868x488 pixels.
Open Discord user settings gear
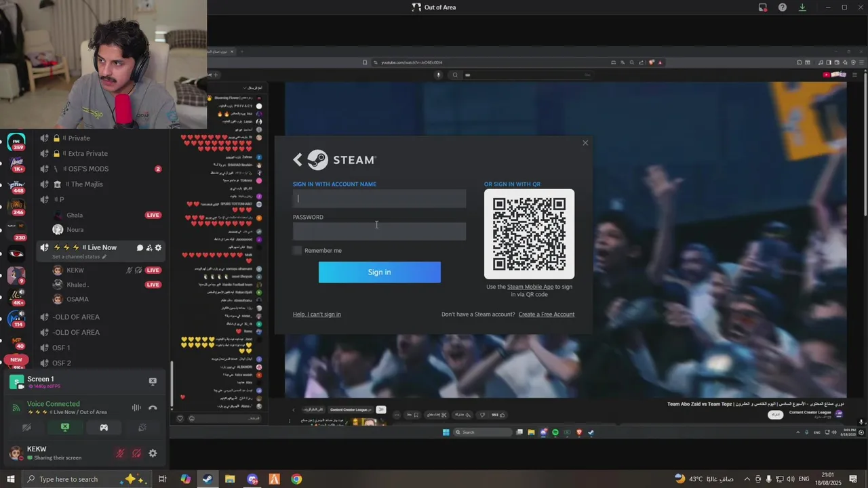coord(153,453)
